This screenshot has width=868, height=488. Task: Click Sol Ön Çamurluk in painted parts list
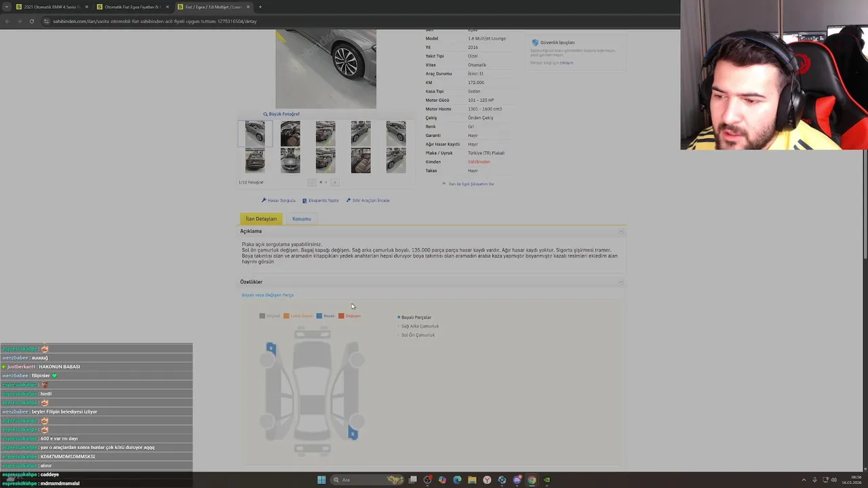coord(418,335)
